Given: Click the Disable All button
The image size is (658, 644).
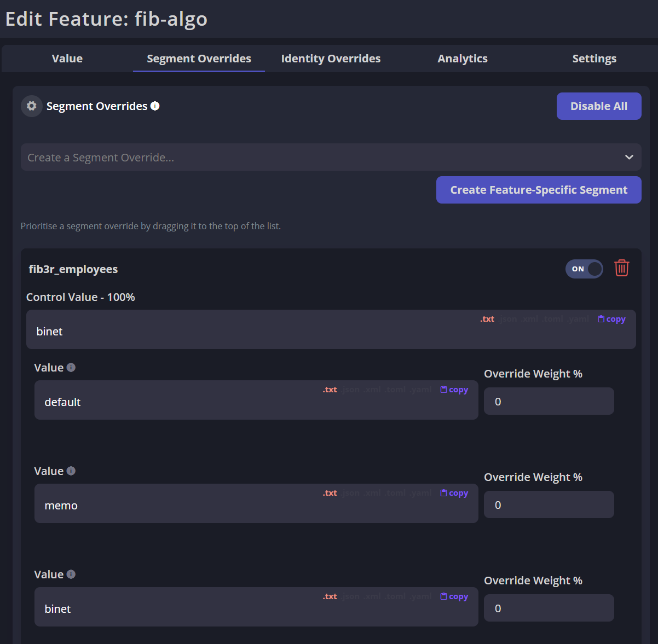Looking at the screenshot, I should click(599, 106).
